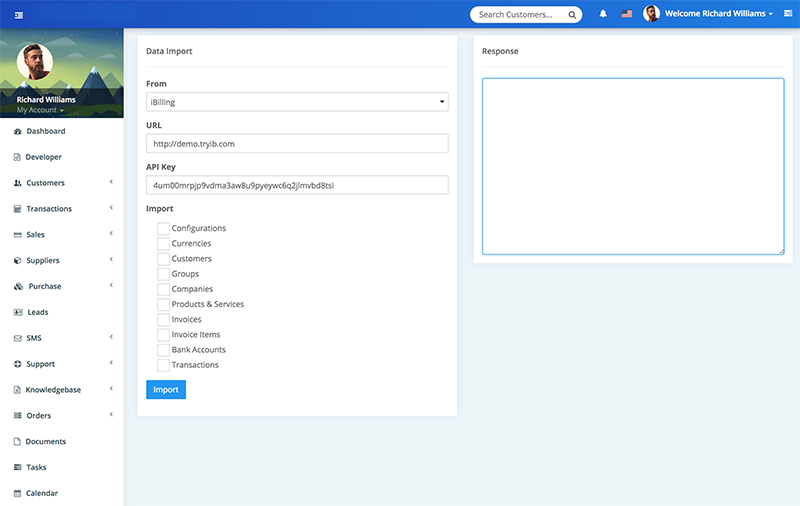Expand the Orders menu chevron
The width and height of the screenshot is (800, 506).
[111, 414]
